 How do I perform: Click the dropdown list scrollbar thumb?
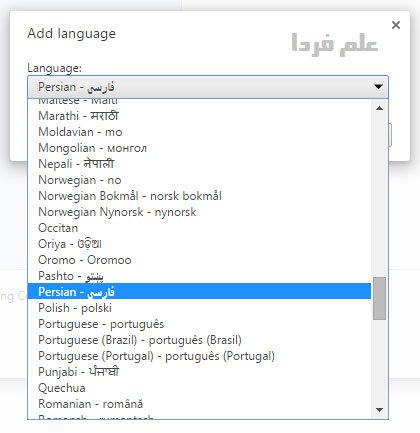tap(379, 298)
